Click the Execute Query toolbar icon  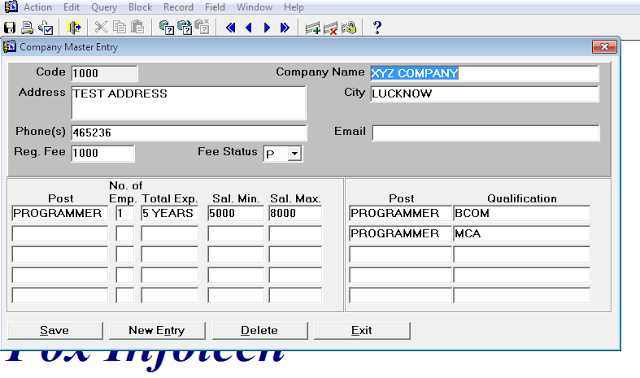point(184,28)
